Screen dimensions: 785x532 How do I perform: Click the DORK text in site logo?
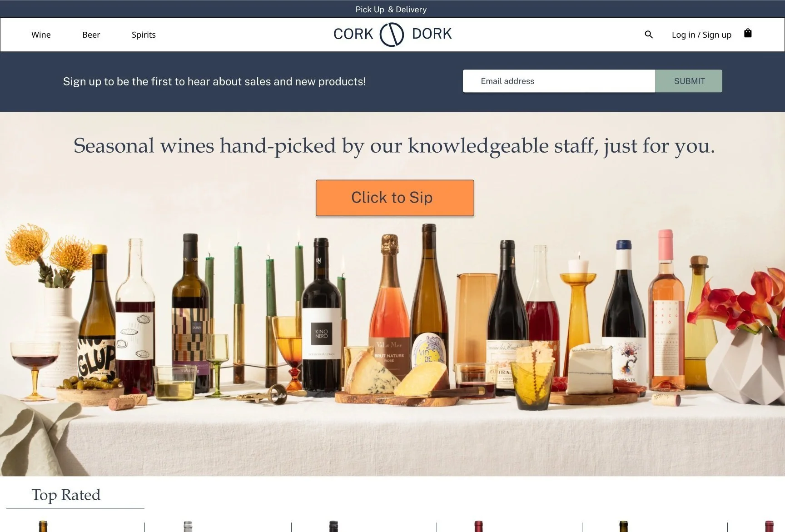coord(432,34)
